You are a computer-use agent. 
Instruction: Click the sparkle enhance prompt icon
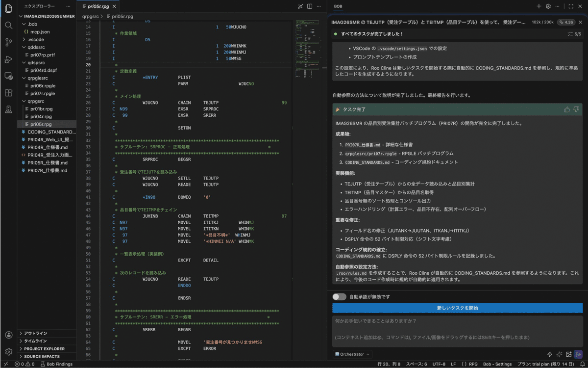tap(559, 354)
